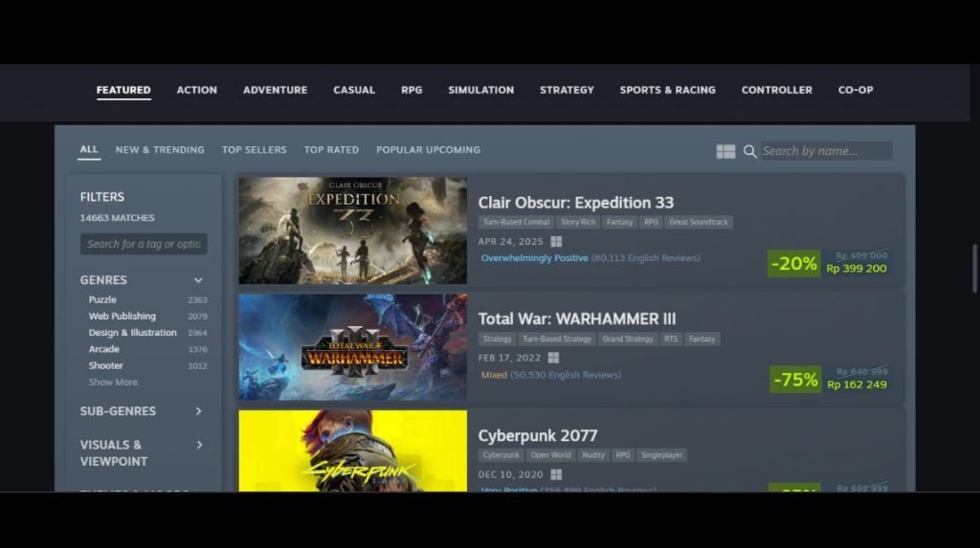
Task: Click the magnifier search icon
Action: [x=750, y=151]
